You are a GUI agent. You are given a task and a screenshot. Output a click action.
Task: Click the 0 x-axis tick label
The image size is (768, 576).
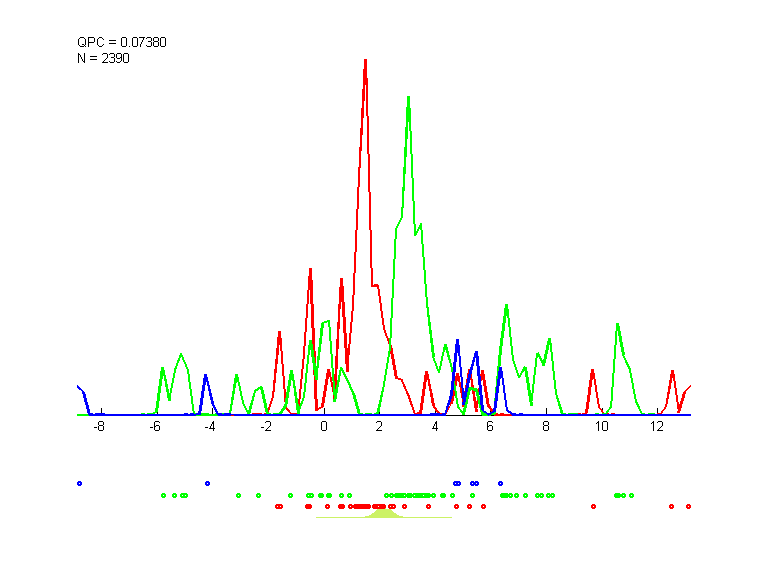pos(323,427)
